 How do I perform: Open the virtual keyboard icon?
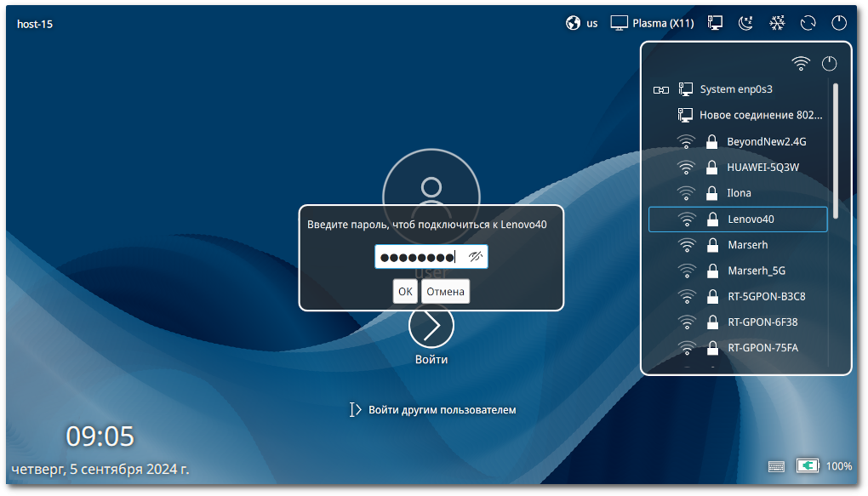click(x=776, y=466)
